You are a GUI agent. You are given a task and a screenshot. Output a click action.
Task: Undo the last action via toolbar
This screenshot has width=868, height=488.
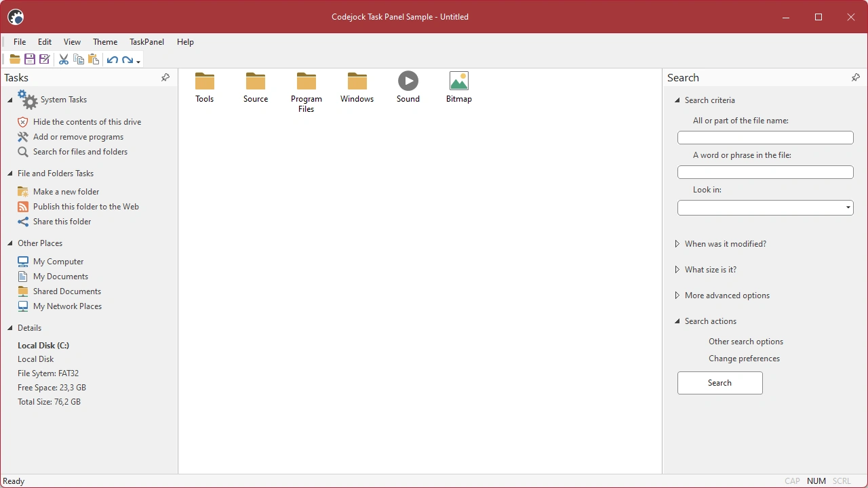coord(113,60)
